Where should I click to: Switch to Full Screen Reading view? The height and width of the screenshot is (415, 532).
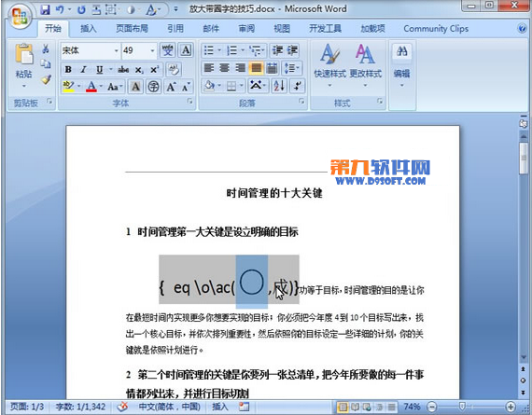point(355,407)
